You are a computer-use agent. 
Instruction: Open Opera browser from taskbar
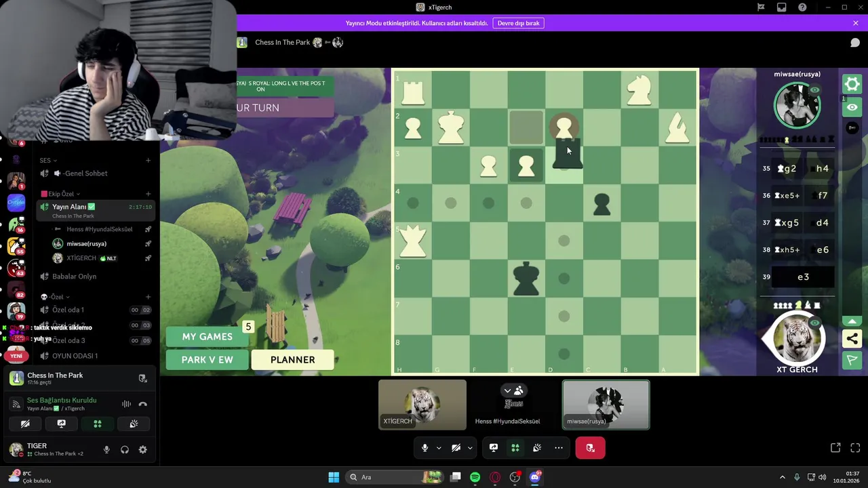[x=495, y=477]
